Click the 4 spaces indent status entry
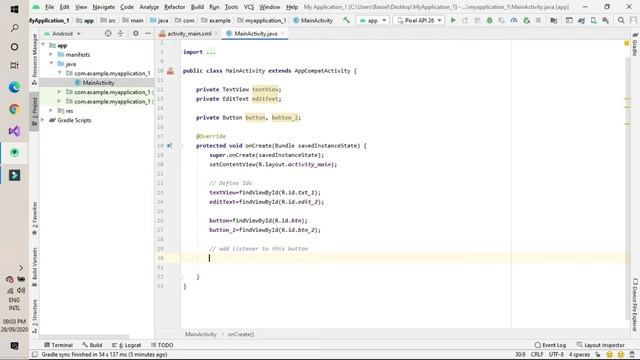The height and width of the screenshot is (360, 640). tap(579, 354)
